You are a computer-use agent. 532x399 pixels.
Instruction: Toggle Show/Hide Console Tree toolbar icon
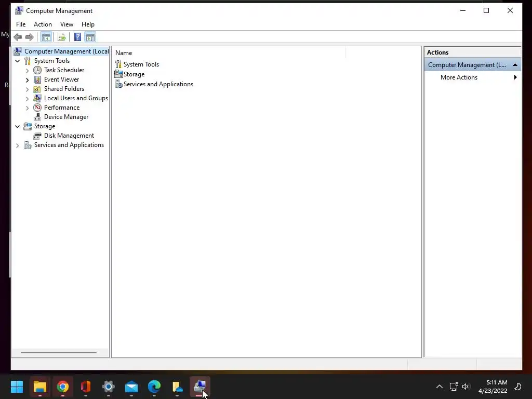[46, 37]
